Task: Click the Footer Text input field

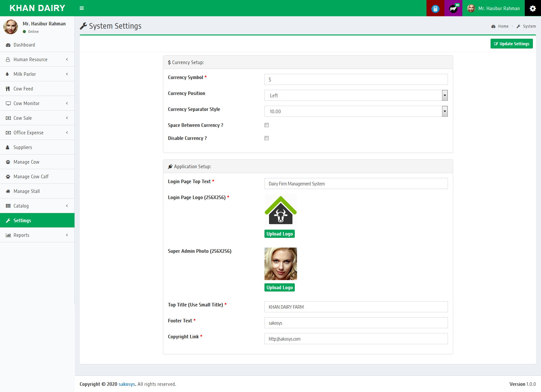Action: coord(356,323)
